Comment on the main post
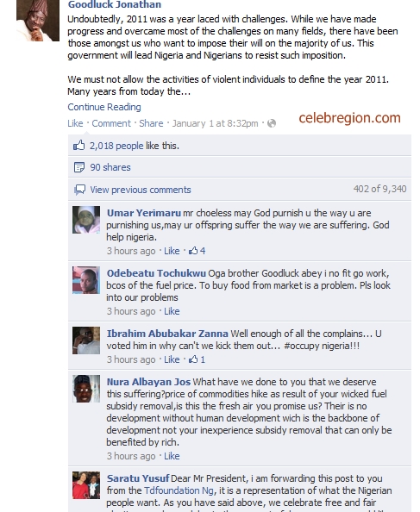Screen dimensions: 420x512 [111, 123]
